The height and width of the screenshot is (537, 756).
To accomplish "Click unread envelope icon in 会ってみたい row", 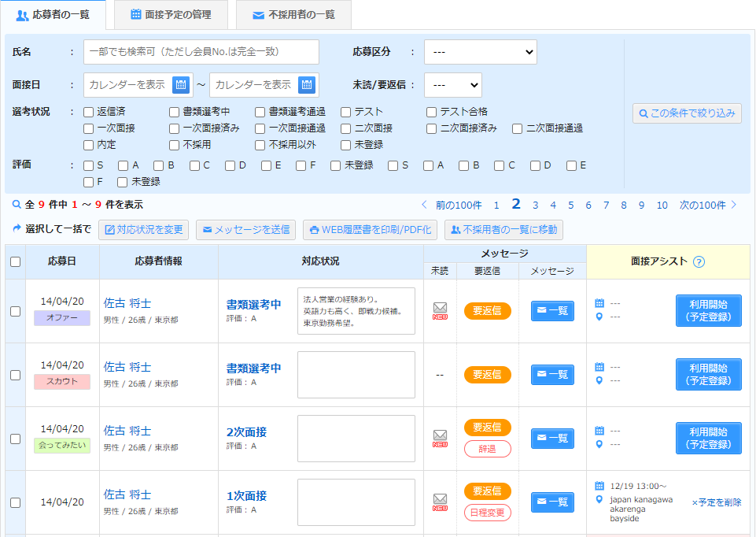I will coord(440,438).
